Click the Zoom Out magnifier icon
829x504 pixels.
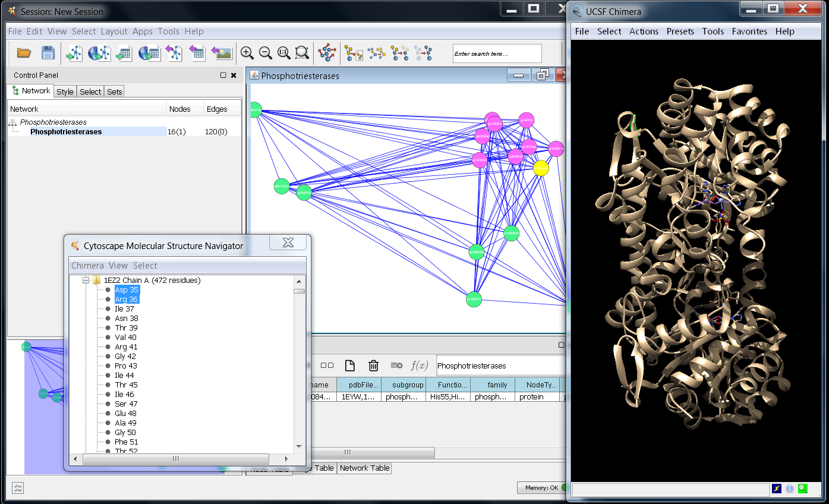(266, 53)
